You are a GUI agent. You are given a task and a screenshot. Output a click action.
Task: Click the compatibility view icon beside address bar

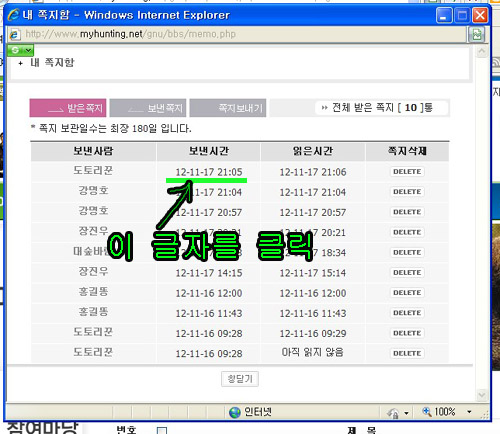(477, 34)
